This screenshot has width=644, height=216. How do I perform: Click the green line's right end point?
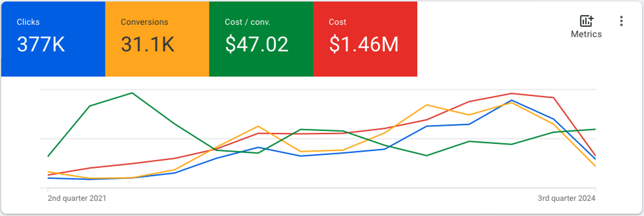point(595,130)
